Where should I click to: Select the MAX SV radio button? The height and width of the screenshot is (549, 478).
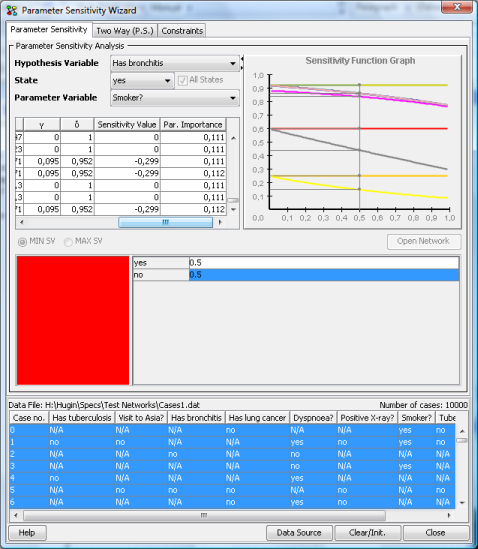[x=68, y=242]
